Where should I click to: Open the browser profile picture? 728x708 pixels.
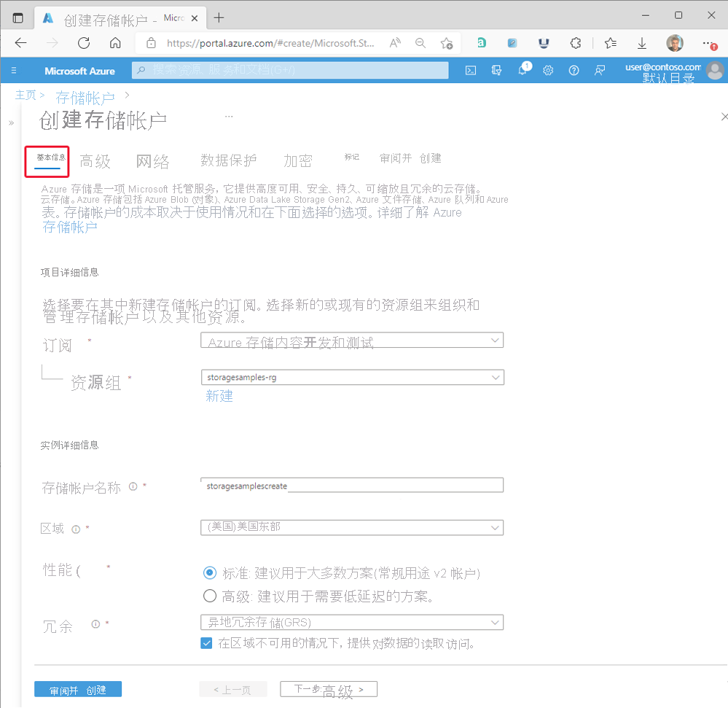coord(675,43)
